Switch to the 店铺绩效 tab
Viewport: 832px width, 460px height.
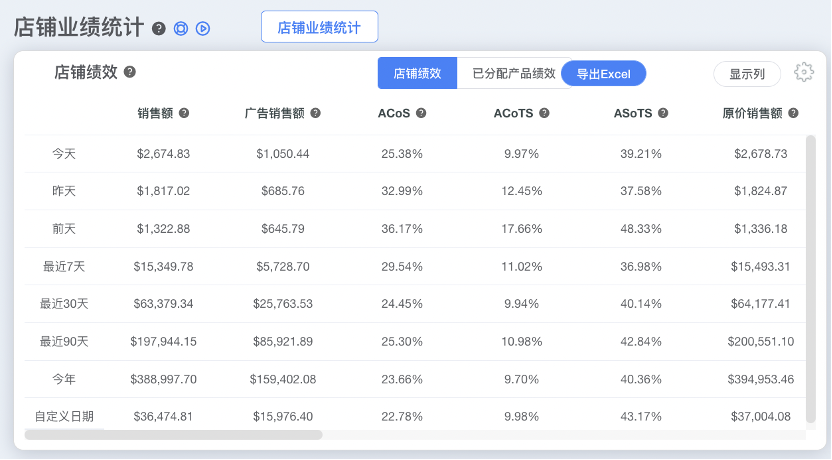pos(417,73)
